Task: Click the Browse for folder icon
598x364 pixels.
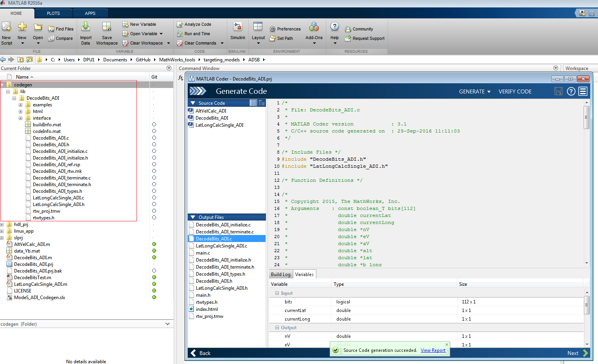Action: tap(29, 59)
